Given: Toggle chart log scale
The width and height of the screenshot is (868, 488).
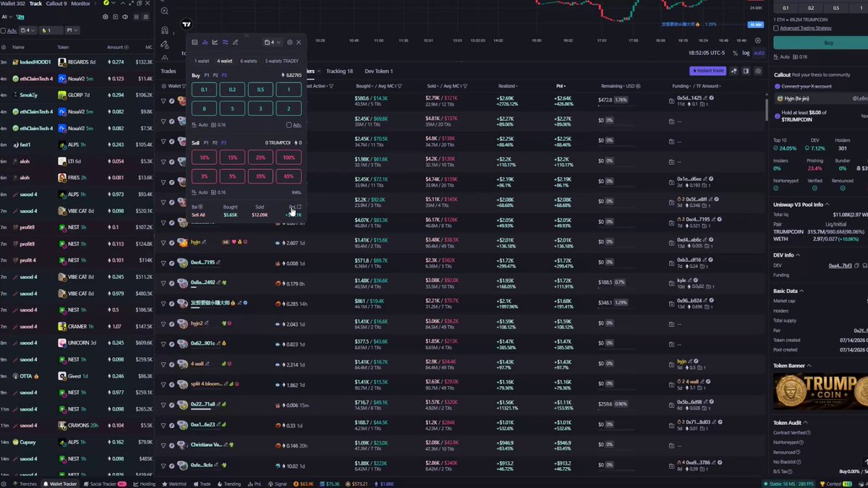Looking at the screenshot, I should tap(746, 53).
